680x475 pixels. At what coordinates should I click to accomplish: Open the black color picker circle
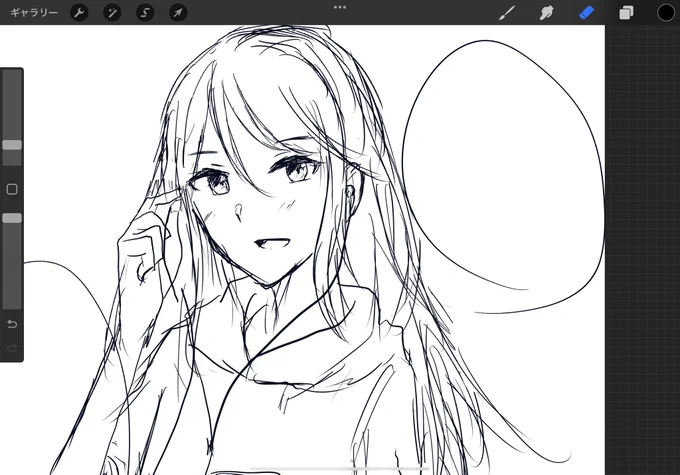pos(666,13)
